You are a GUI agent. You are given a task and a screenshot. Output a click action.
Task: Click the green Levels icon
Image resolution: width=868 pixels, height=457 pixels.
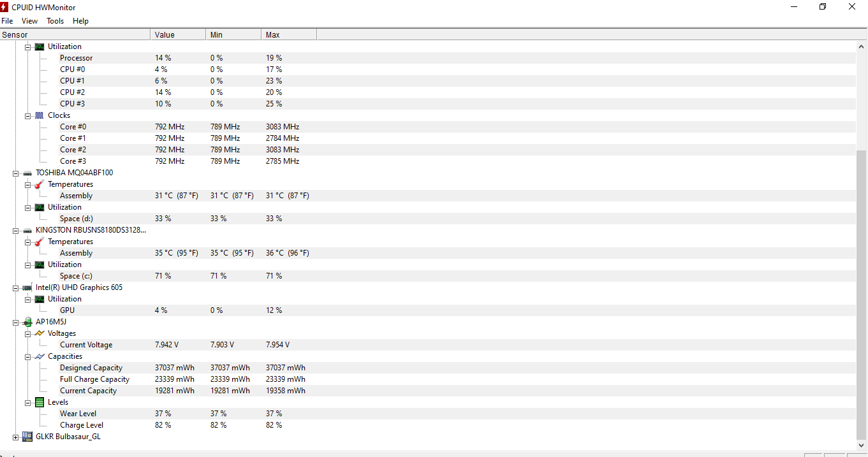click(40, 402)
